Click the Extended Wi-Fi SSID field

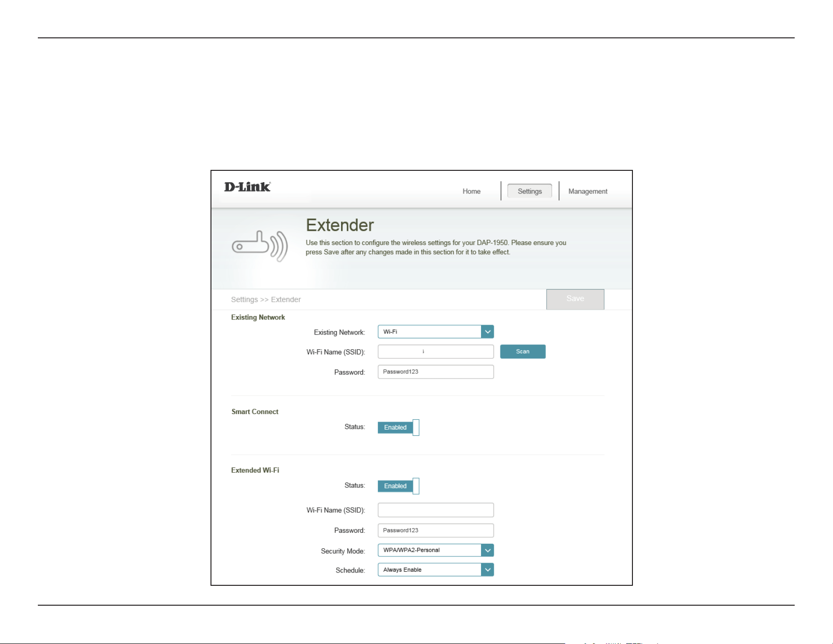click(x=436, y=510)
